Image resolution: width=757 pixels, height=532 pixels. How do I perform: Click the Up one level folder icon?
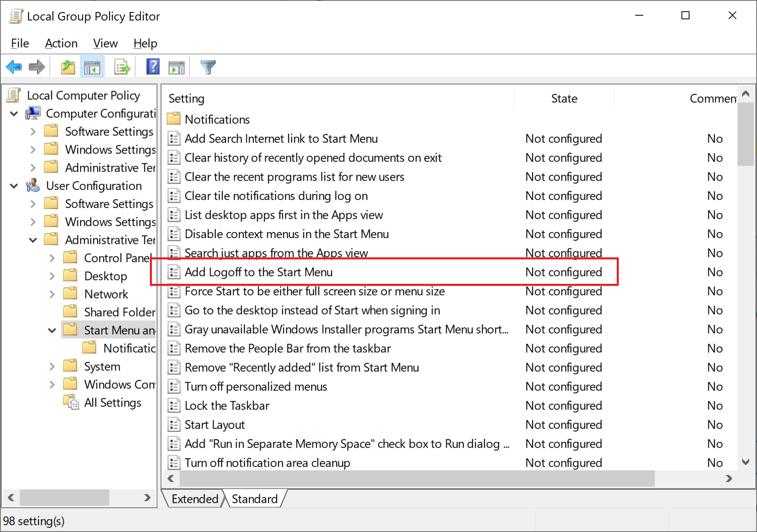[x=68, y=66]
